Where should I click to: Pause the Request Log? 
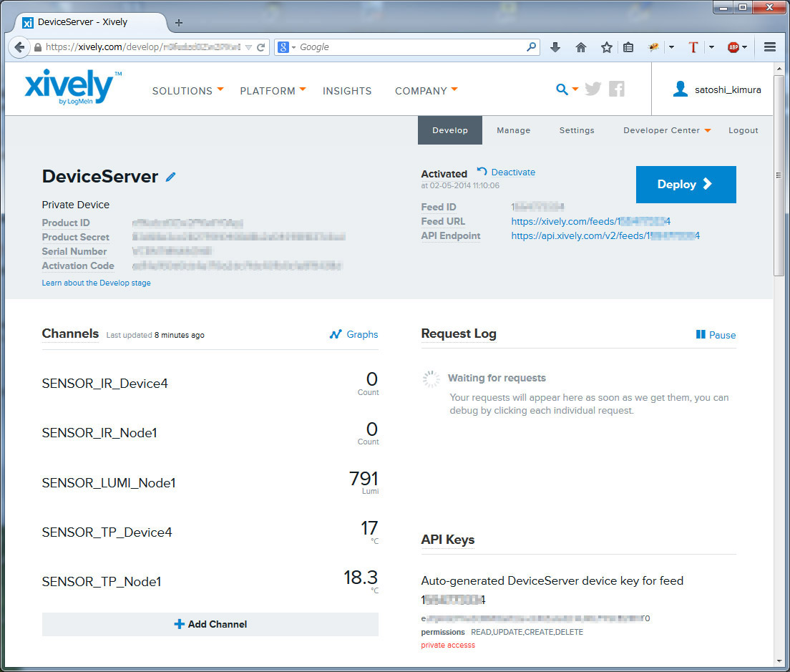pos(716,335)
